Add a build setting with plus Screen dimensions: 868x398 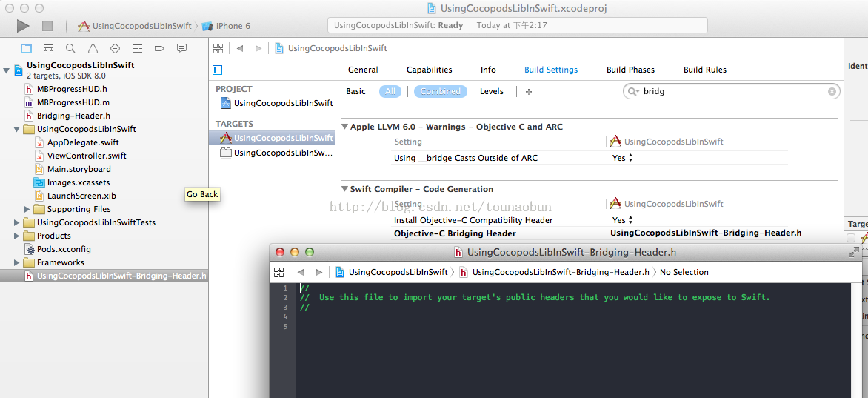coord(529,91)
